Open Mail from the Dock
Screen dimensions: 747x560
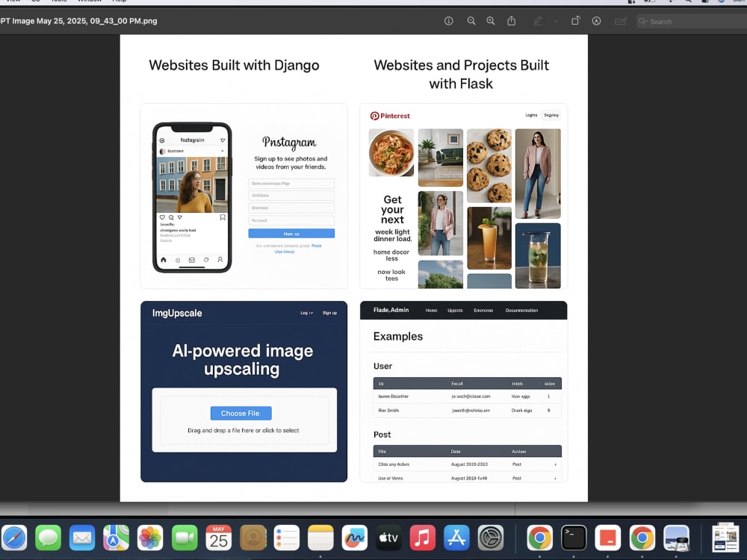[x=82, y=538]
